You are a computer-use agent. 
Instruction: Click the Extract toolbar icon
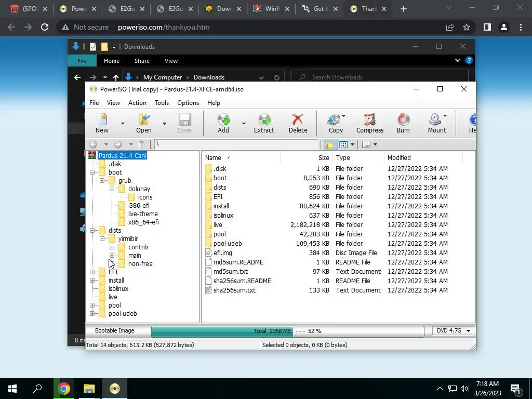tap(264, 124)
